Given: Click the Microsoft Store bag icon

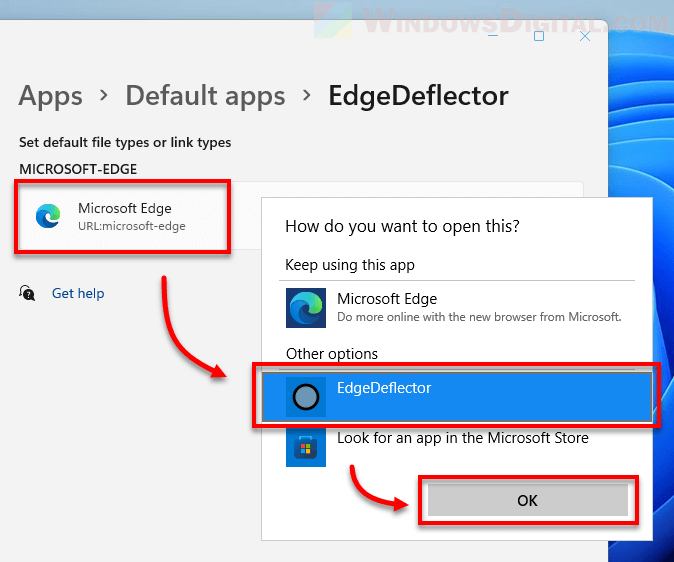Looking at the screenshot, I should pyautogui.click(x=306, y=447).
